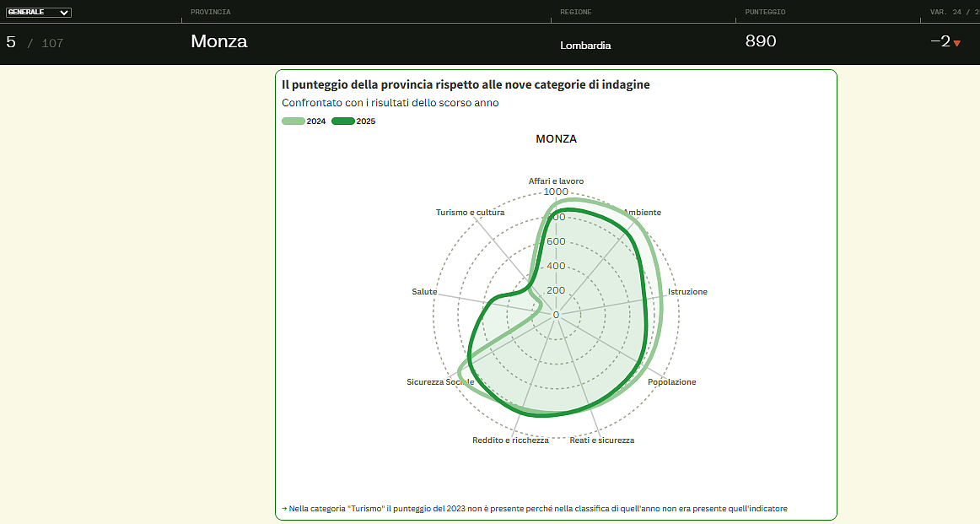Sort by the REGIONE column header
The width and height of the screenshot is (980, 524).
pyautogui.click(x=575, y=13)
